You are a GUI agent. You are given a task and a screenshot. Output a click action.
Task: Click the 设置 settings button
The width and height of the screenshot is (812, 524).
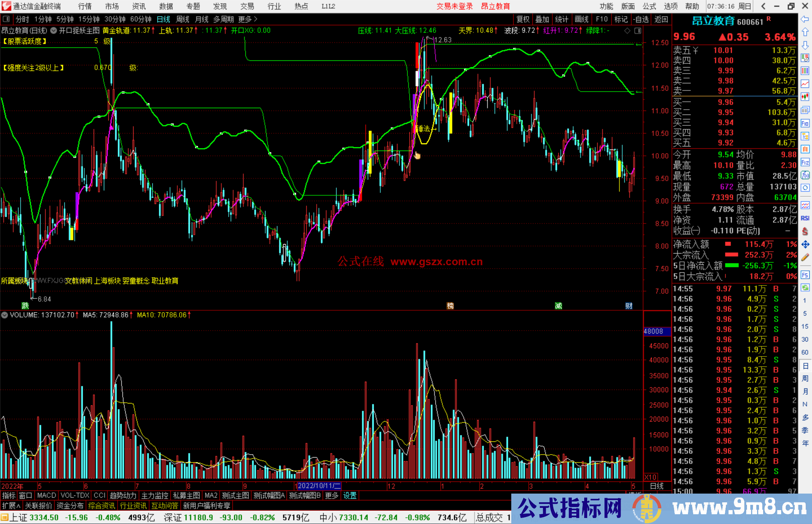coord(350,495)
